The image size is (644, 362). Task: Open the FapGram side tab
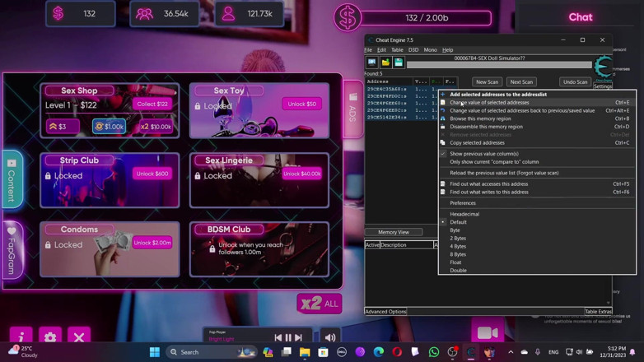(12, 250)
